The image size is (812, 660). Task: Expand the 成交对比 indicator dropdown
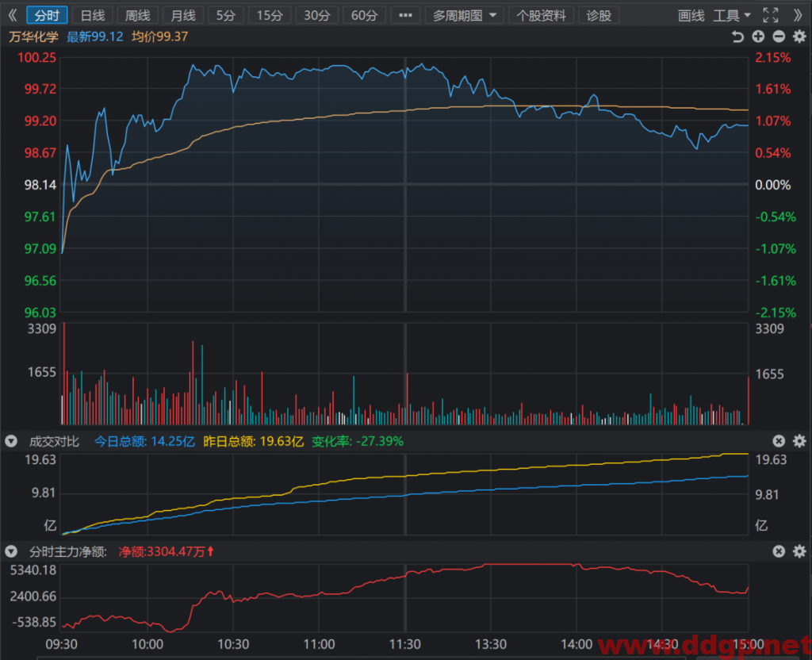pyautogui.click(x=11, y=441)
